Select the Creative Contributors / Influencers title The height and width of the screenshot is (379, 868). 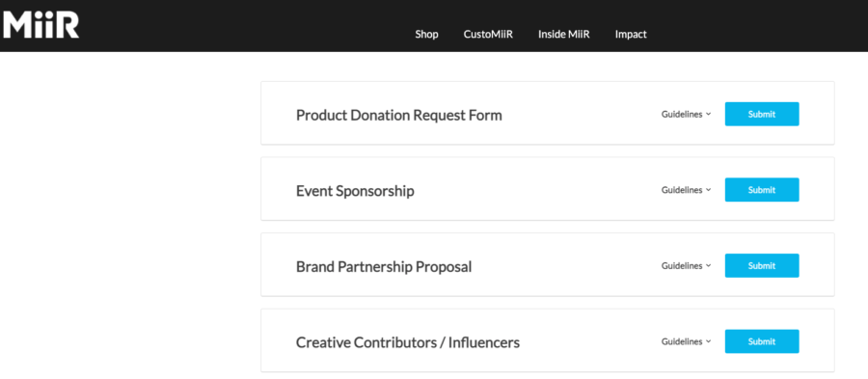click(x=408, y=342)
